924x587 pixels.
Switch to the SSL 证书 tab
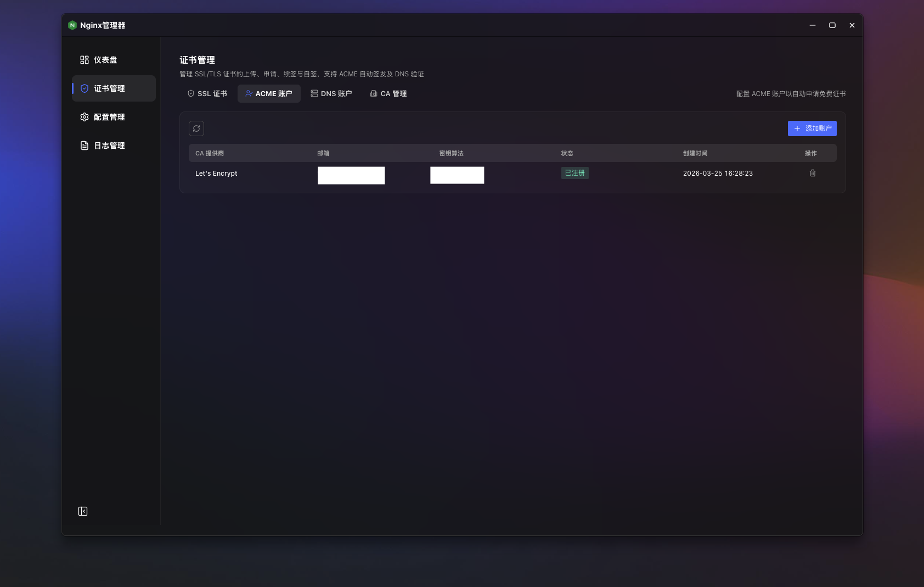point(207,93)
